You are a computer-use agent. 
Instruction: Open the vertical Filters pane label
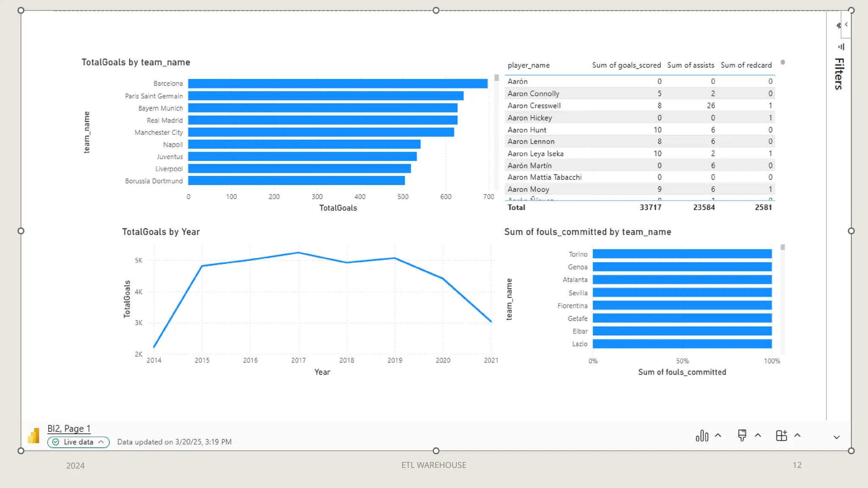[839, 74]
